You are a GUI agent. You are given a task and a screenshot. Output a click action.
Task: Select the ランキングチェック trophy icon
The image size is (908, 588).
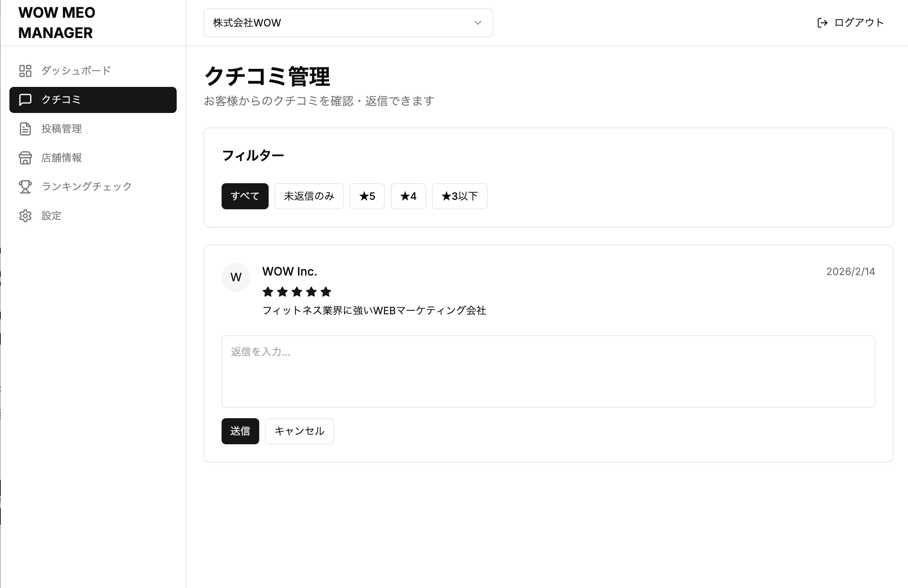(25, 186)
